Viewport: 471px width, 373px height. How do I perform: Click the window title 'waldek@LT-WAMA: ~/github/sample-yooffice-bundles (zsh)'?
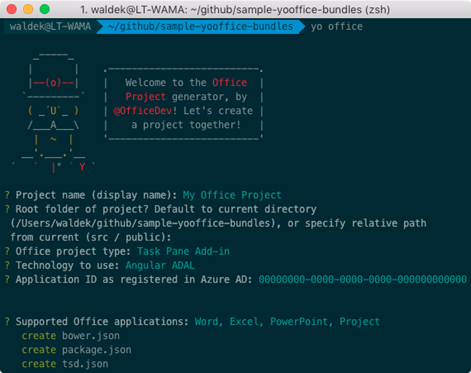(x=235, y=10)
